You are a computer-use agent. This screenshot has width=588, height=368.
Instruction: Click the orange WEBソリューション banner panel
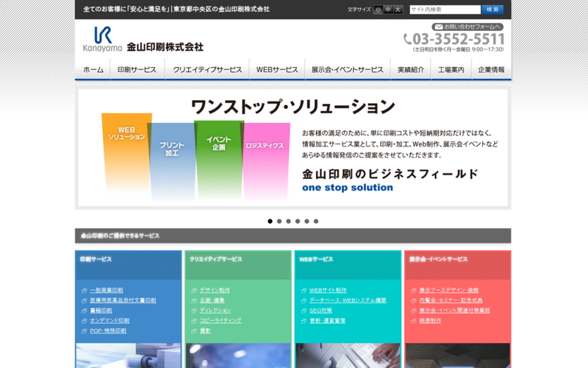[126, 152]
